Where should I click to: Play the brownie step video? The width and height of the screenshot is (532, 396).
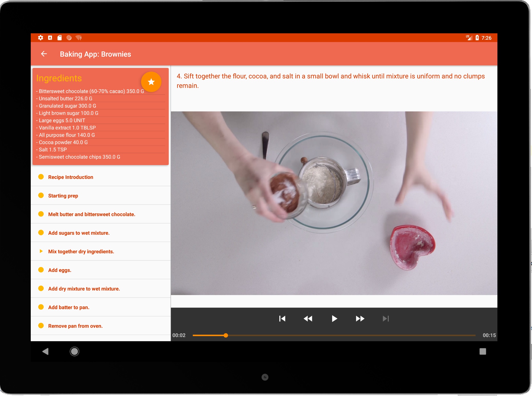point(334,319)
